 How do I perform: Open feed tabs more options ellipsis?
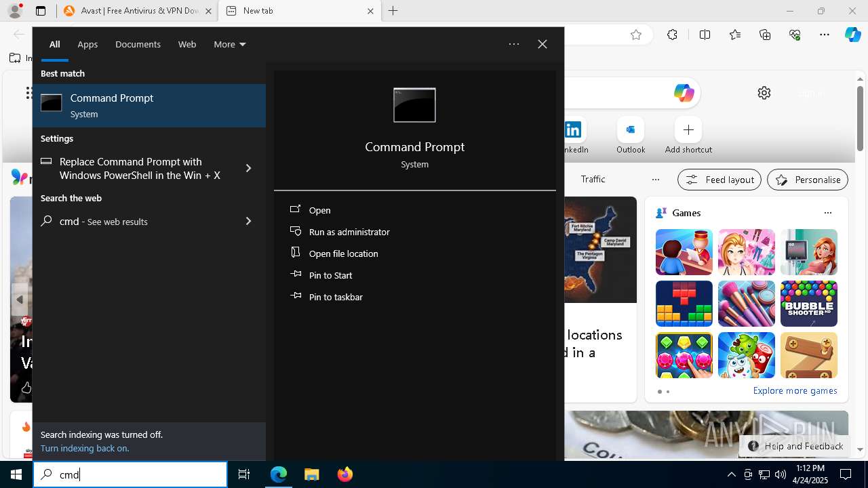655,180
